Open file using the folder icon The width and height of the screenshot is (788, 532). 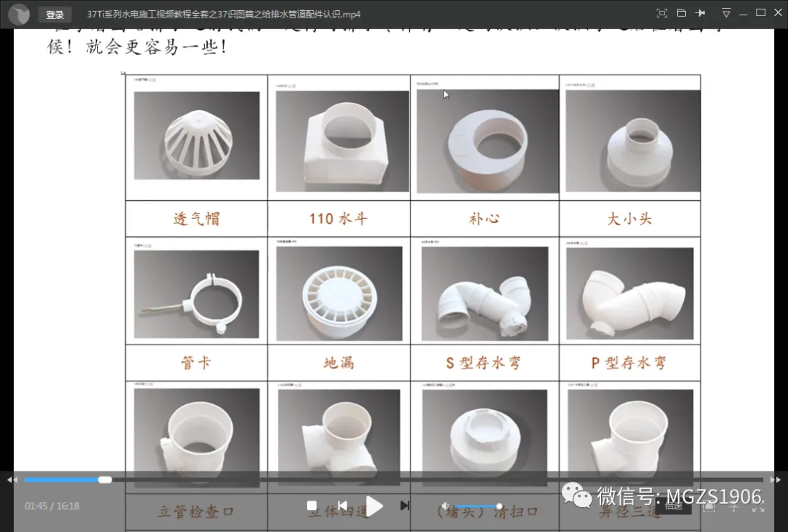(681, 13)
